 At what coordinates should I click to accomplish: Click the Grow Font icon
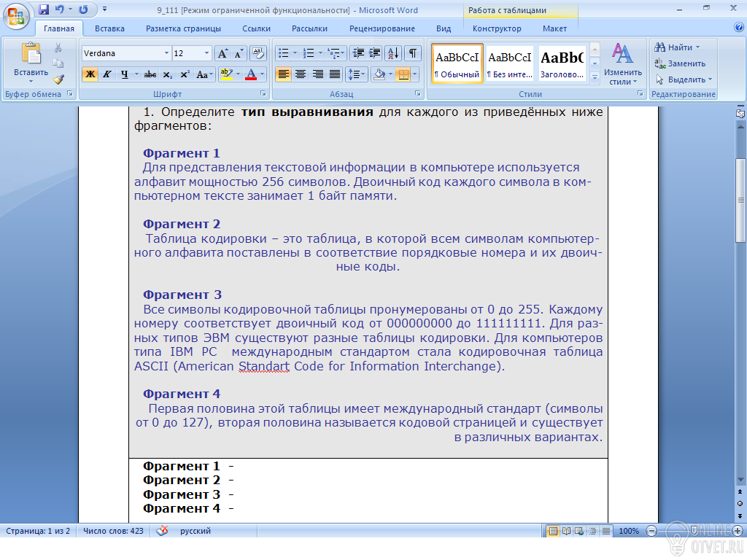point(223,53)
